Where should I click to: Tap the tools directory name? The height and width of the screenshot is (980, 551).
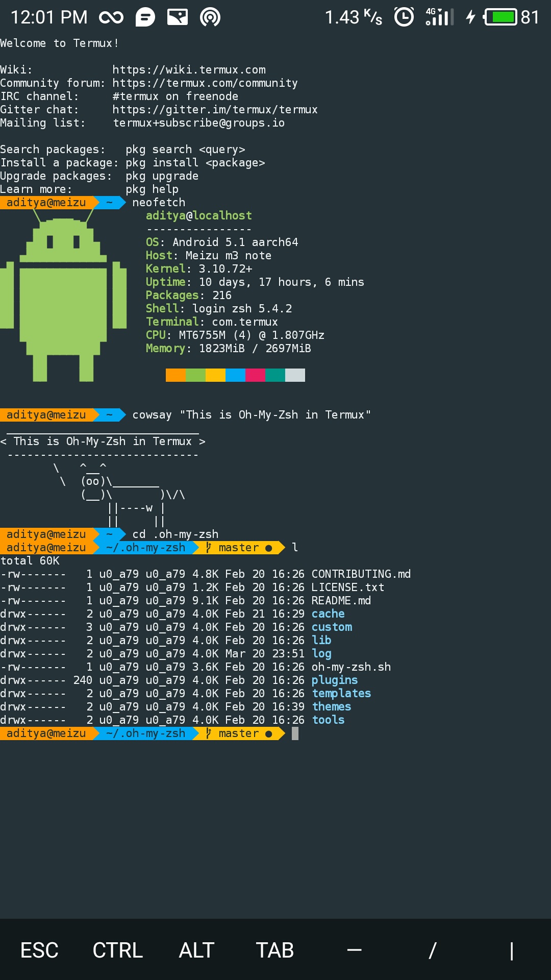click(328, 720)
